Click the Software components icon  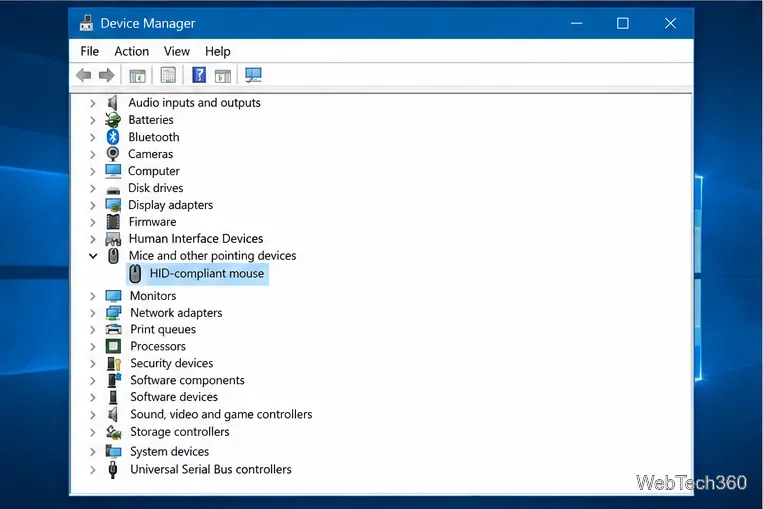click(114, 380)
